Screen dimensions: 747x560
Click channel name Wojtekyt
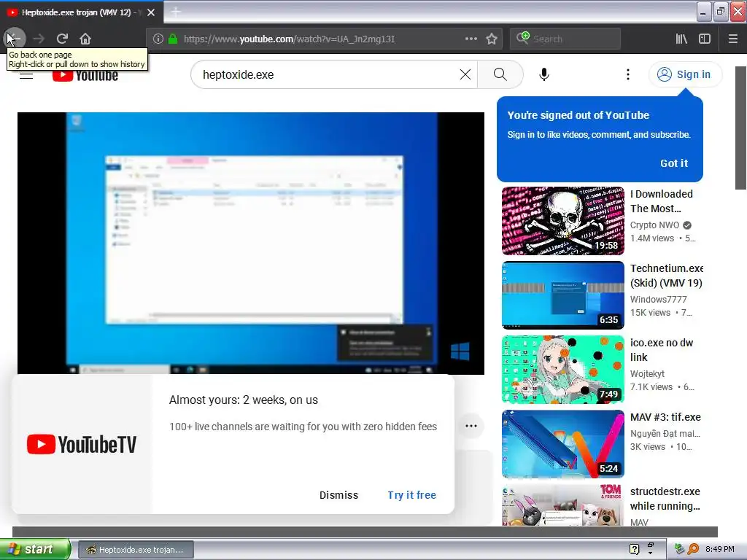pyautogui.click(x=647, y=373)
